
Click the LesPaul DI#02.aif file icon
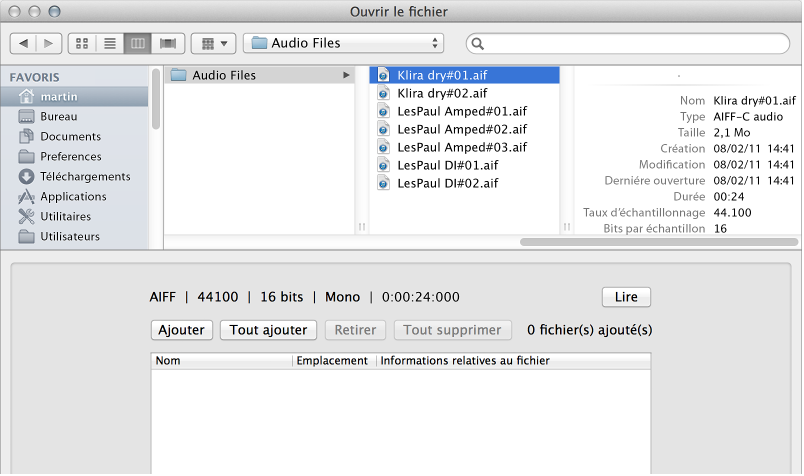[383, 183]
